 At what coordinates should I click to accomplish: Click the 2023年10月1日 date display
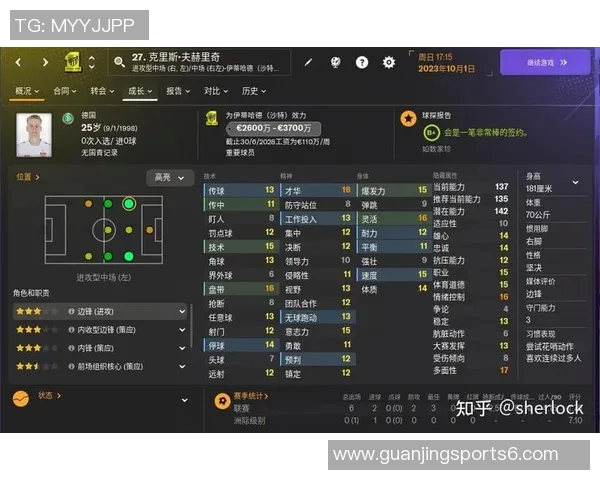pos(446,69)
